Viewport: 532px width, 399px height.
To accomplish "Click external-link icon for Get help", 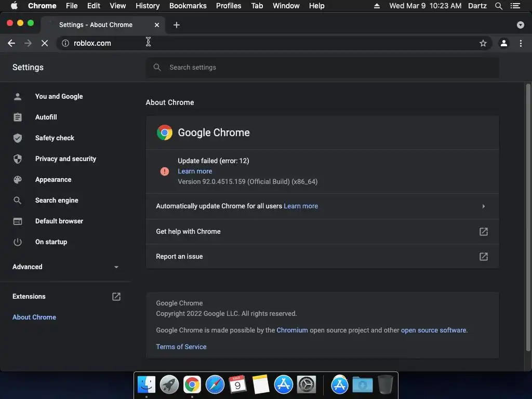I will click(x=484, y=231).
